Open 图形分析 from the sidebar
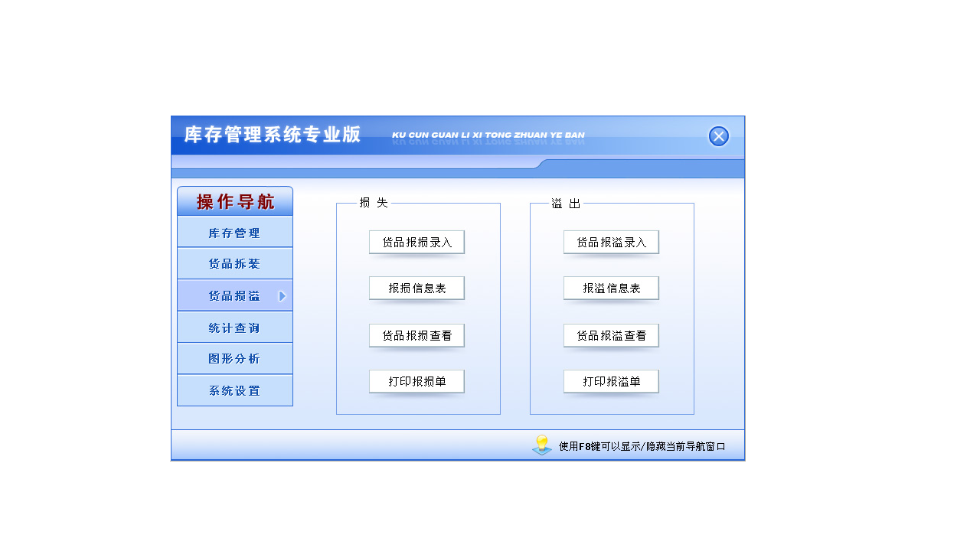This screenshot has width=980, height=551. (234, 358)
